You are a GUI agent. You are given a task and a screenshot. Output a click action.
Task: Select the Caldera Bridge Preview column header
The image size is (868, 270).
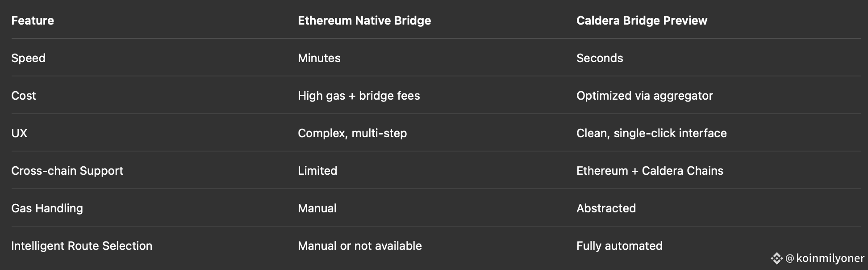[642, 21]
